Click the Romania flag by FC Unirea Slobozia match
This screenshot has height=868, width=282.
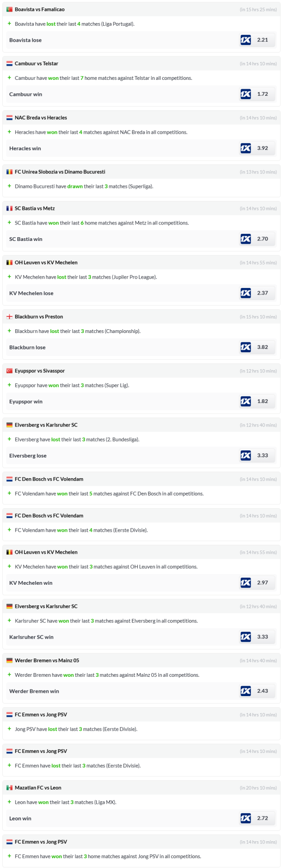click(9, 172)
